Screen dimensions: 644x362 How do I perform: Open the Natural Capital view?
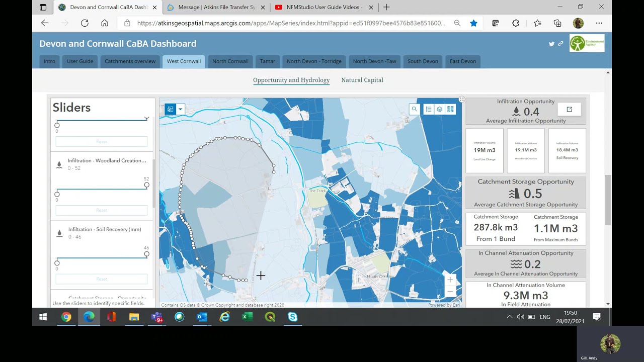(x=362, y=80)
